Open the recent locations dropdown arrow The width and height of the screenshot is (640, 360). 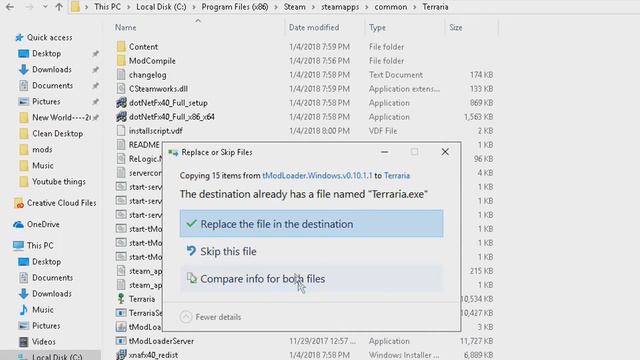[x=45, y=7]
